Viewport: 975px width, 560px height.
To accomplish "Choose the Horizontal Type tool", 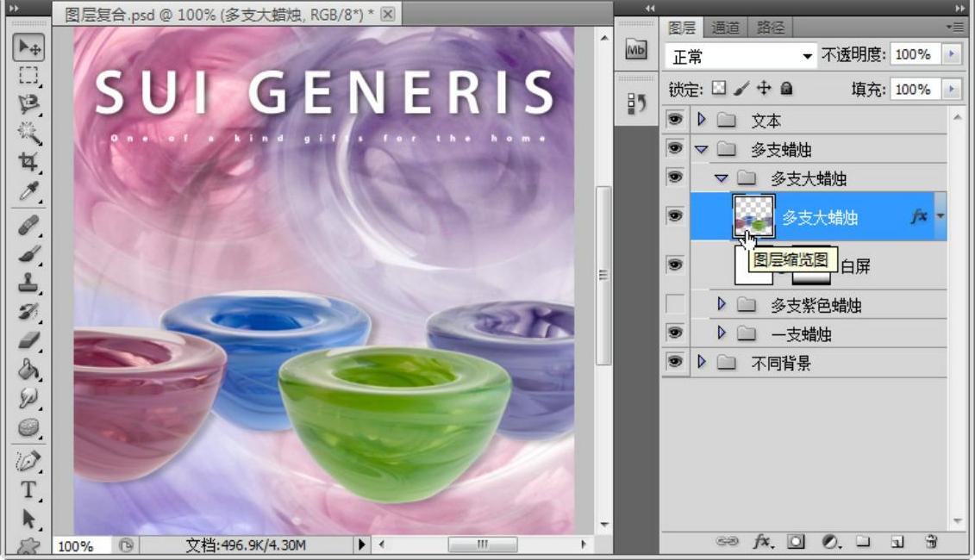I will coord(28,489).
